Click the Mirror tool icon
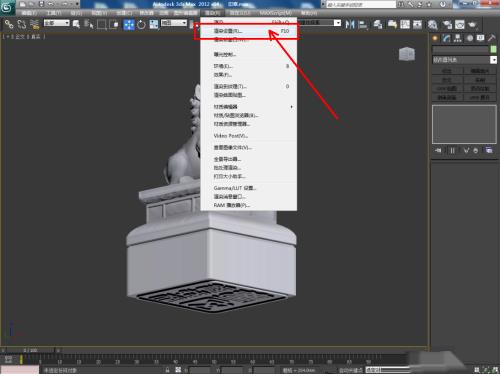The width and height of the screenshot is (500, 374). coord(350,24)
